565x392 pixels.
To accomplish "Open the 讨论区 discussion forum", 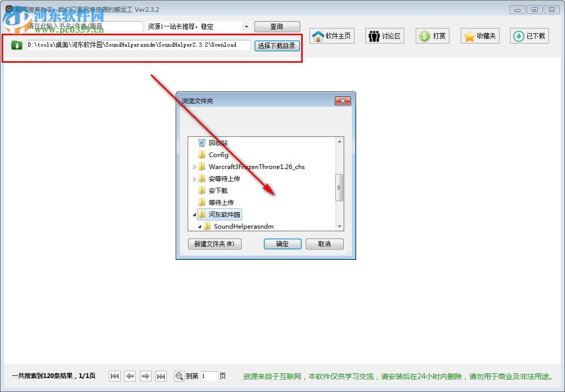I will click(x=385, y=36).
